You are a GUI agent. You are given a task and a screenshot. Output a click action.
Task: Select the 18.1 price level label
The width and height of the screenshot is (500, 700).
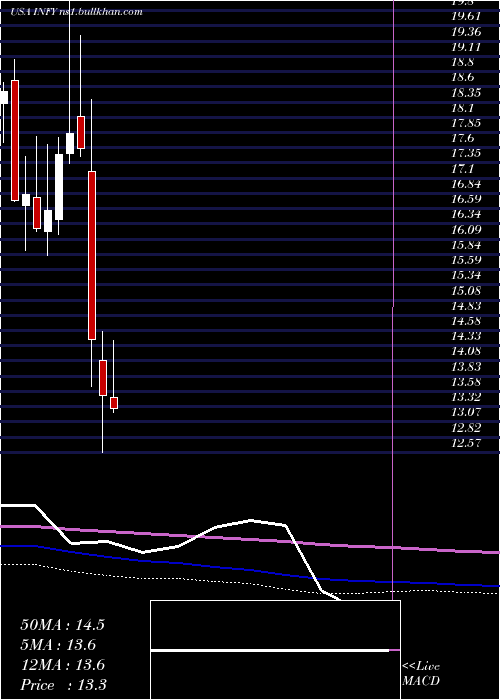click(462, 108)
